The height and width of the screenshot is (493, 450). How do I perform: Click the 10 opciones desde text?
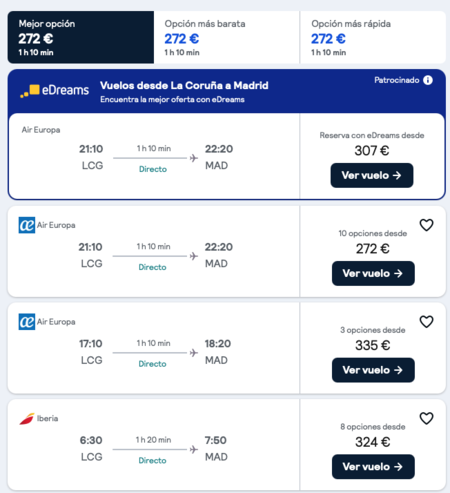pyautogui.click(x=373, y=233)
